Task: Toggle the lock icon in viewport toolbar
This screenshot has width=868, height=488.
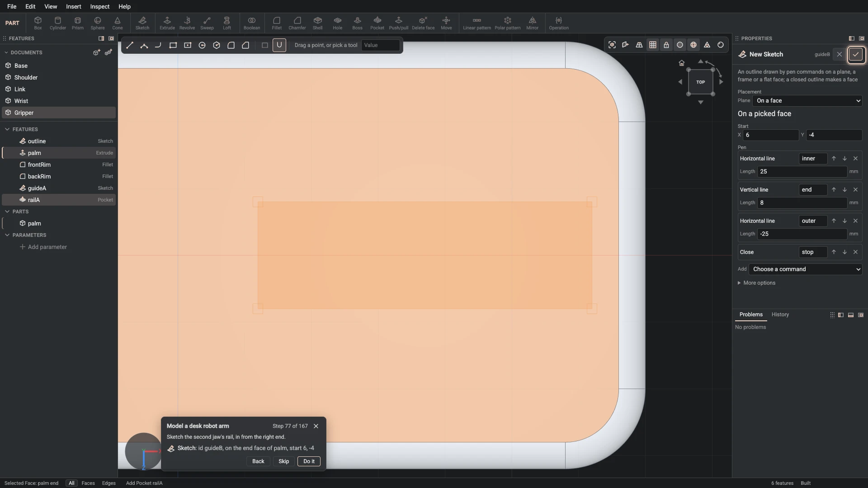Action: [x=666, y=45]
